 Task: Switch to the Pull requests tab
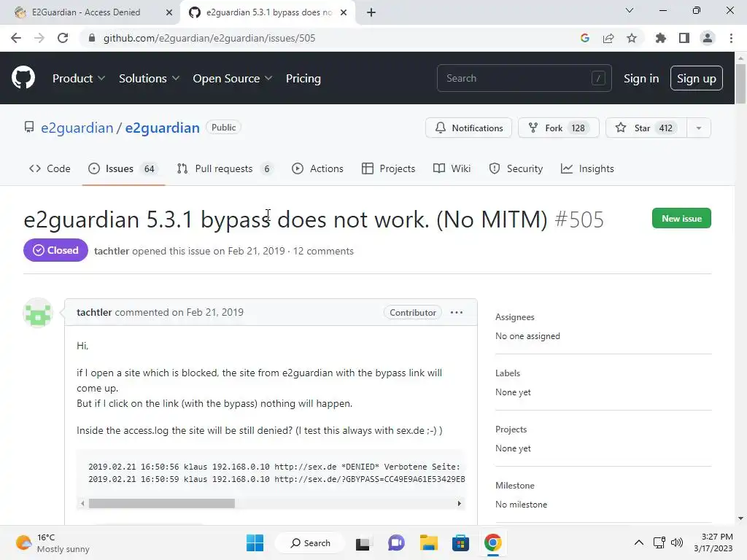[225, 168]
